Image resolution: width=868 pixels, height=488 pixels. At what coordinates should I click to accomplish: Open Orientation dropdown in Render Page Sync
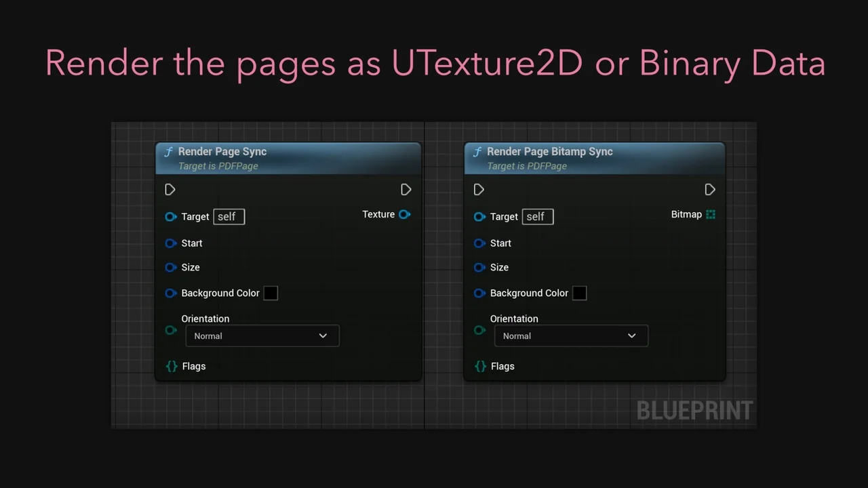tap(262, 336)
